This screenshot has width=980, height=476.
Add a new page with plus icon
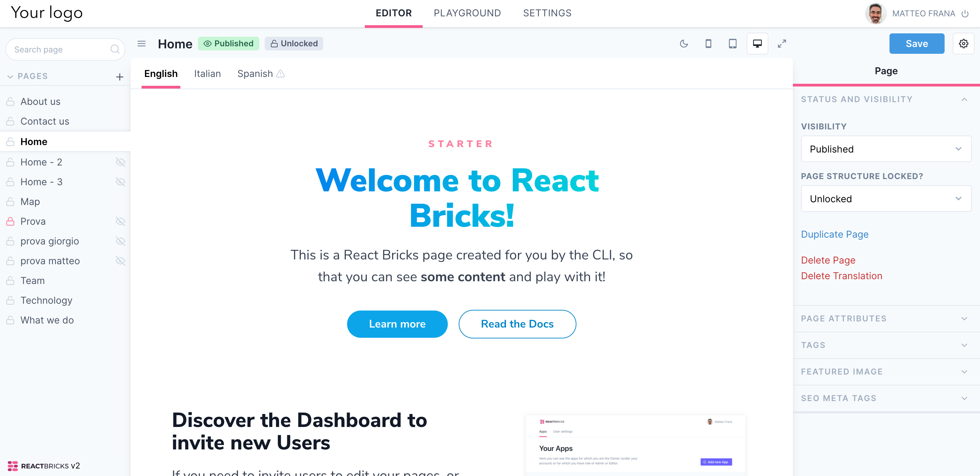coord(119,77)
